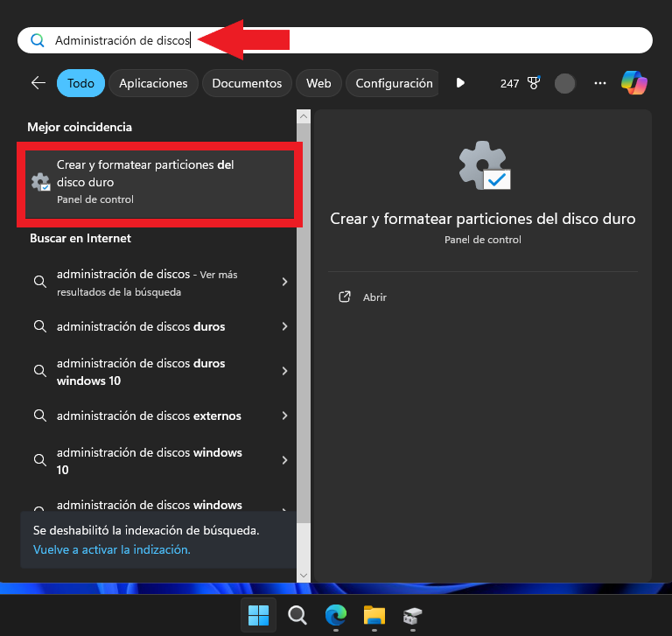Select web suggestion 'administración de discos duros'

coord(141,326)
